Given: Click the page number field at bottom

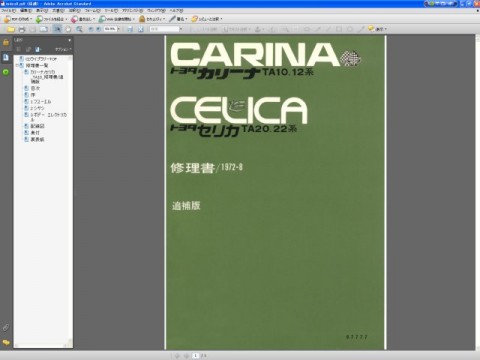Looking at the screenshot, I should pyautogui.click(x=196, y=356).
